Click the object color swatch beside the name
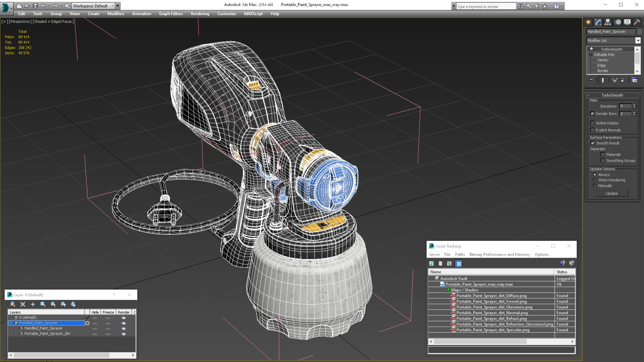The height and width of the screenshot is (362, 644). tap(640, 32)
